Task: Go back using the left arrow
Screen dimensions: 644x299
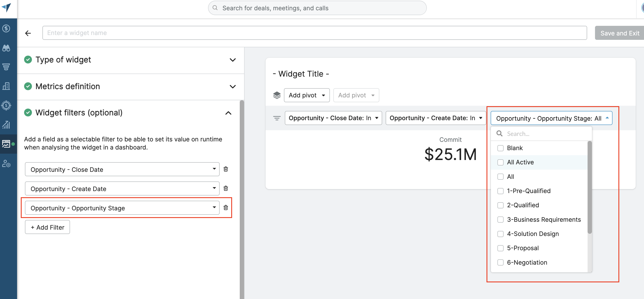Action: click(28, 33)
